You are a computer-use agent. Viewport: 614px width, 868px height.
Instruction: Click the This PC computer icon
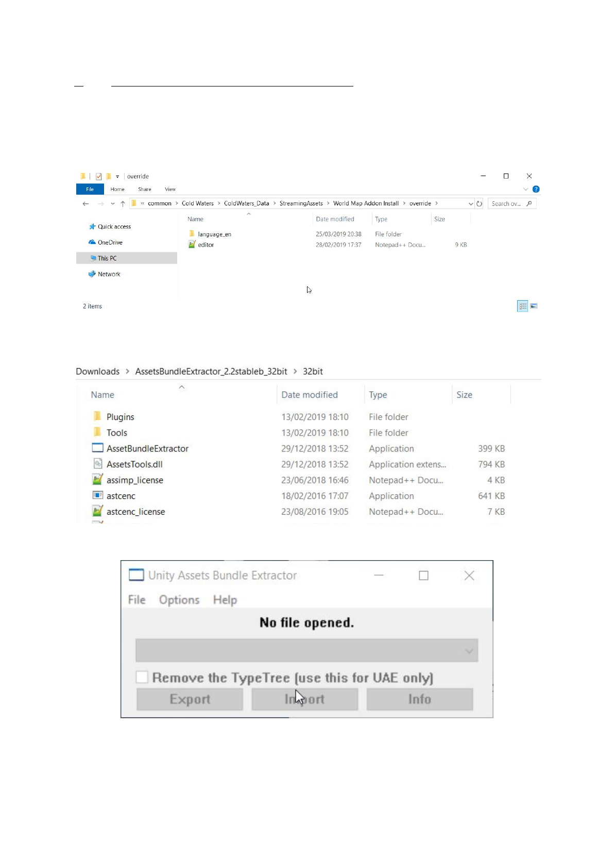93,258
